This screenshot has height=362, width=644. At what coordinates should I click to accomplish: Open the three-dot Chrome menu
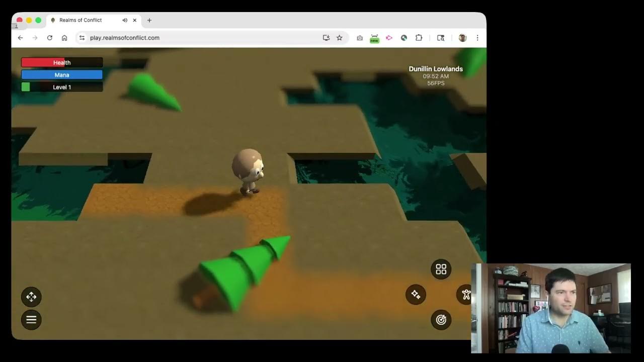(x=477, y=38)
